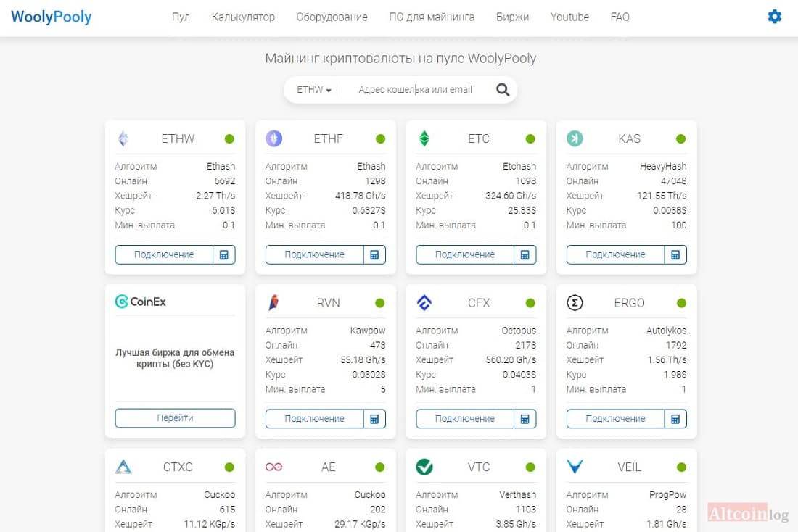798x532 pixels.
Task: Click the CTXC coin logo
Action: [123, 467]
